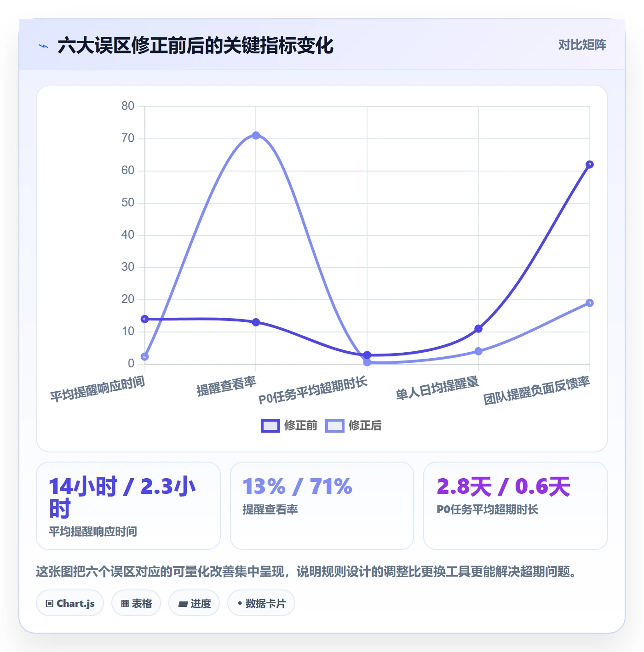
Task: Click the 修正后 point for 平均提醒响应时间
Action: coord(145,357)
